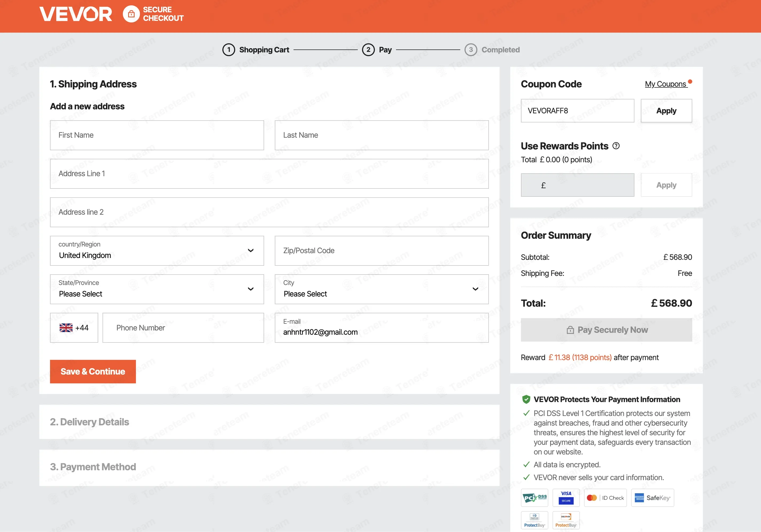
Task: Click the 'Reward £11.38 (1138 points)' text
Action: 590,357
